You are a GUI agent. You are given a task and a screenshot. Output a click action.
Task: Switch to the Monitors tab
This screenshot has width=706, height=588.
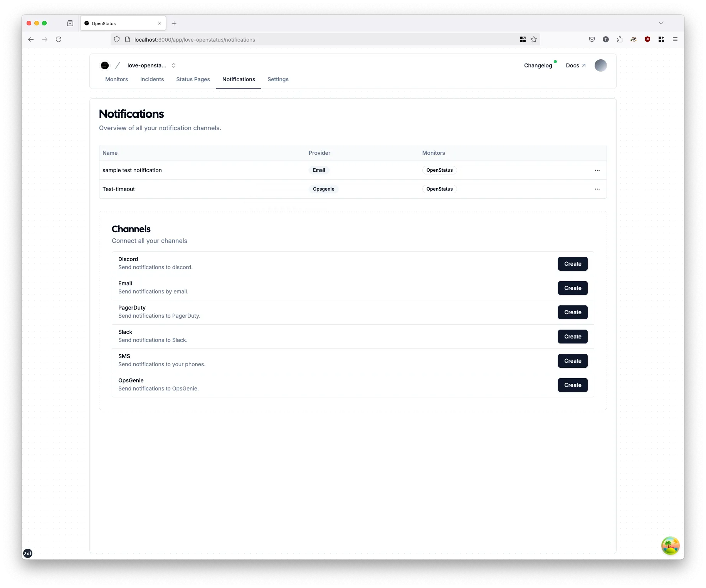click(x=116, y=79)
